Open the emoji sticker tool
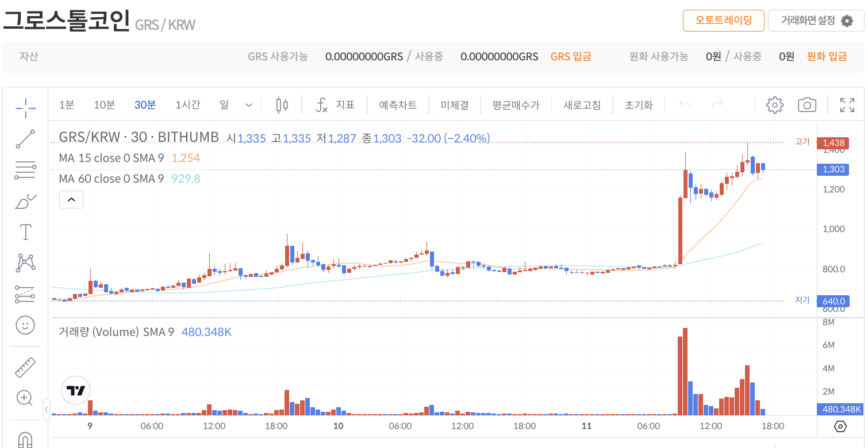 point(25,325)
